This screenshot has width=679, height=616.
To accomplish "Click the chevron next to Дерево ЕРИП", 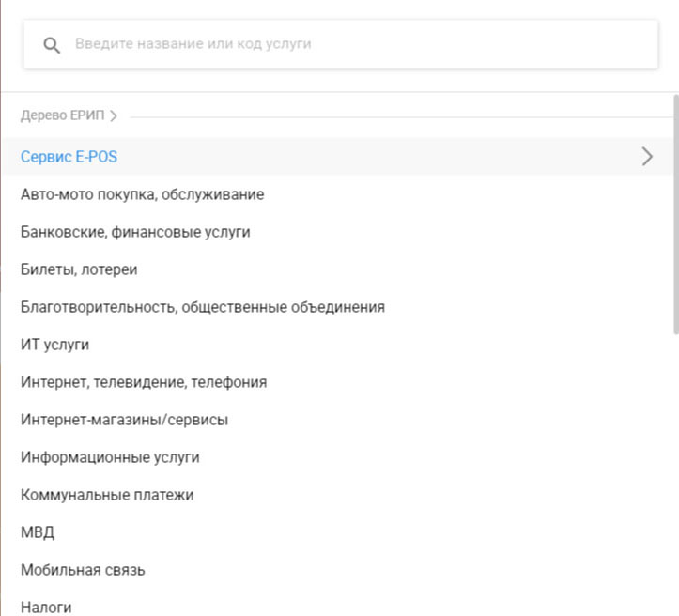I will pyautogui.click(x=114, y=116).
